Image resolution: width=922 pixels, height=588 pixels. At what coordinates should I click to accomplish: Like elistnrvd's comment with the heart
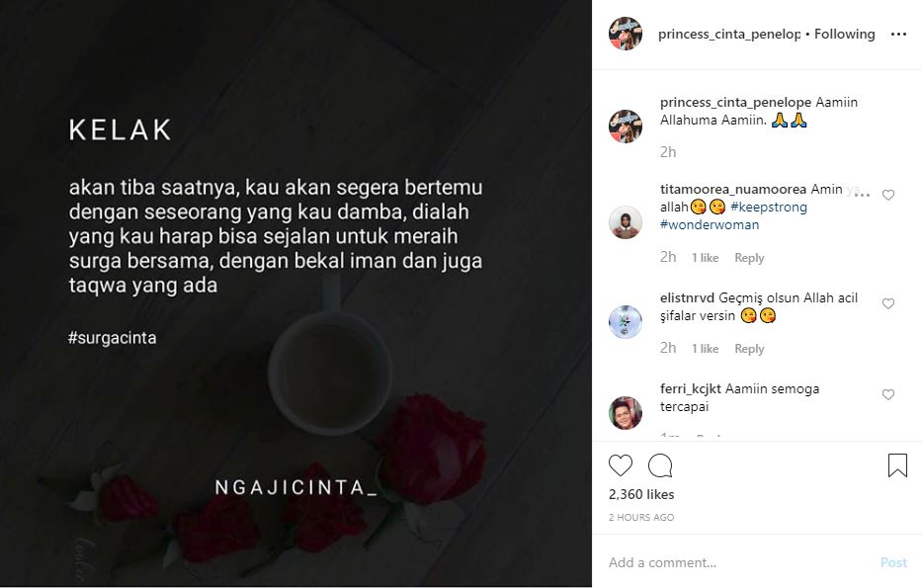(887, 303)
